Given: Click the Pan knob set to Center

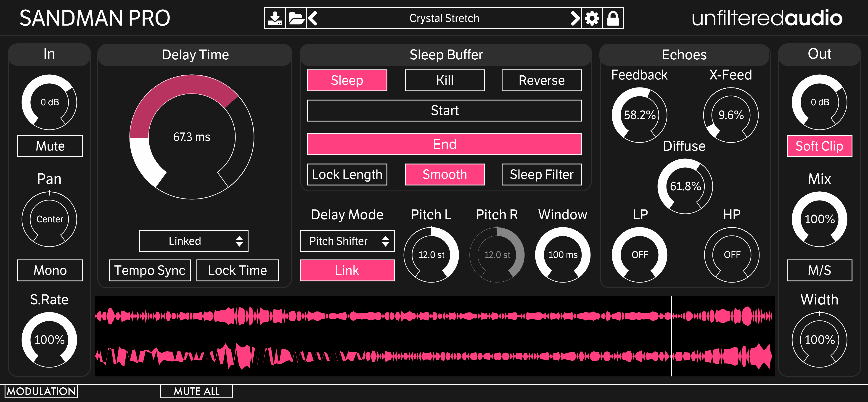Looking at the screenshot, I should tap(50, 219).
